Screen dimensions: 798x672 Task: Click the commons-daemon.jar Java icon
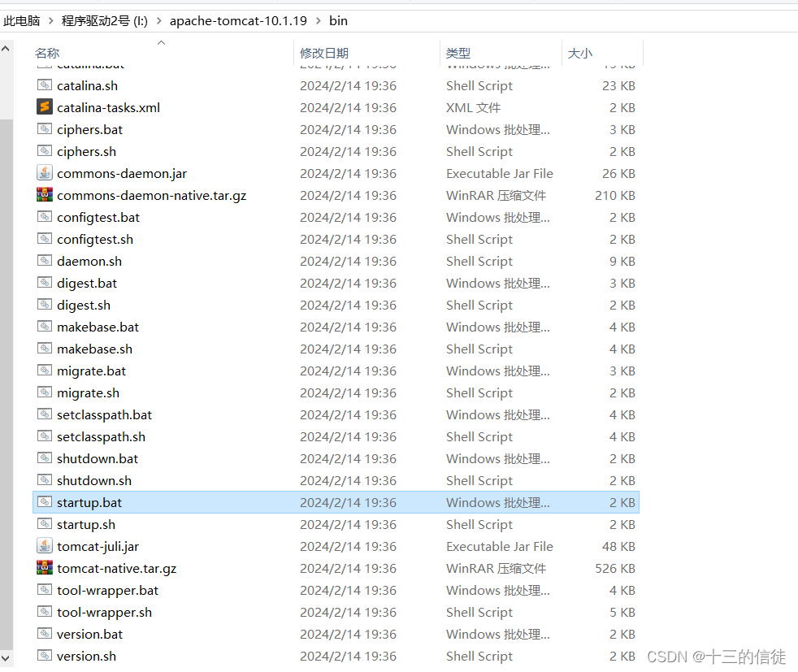(x=44, y=172)
